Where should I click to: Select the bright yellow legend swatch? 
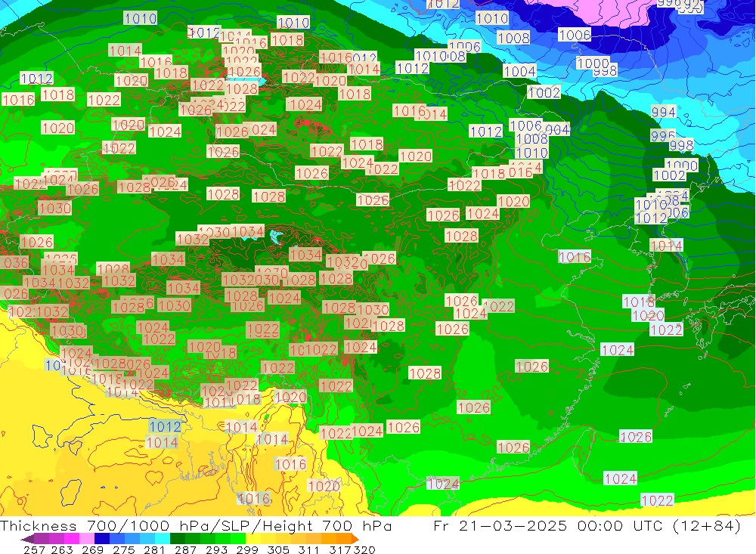point(253,538)
